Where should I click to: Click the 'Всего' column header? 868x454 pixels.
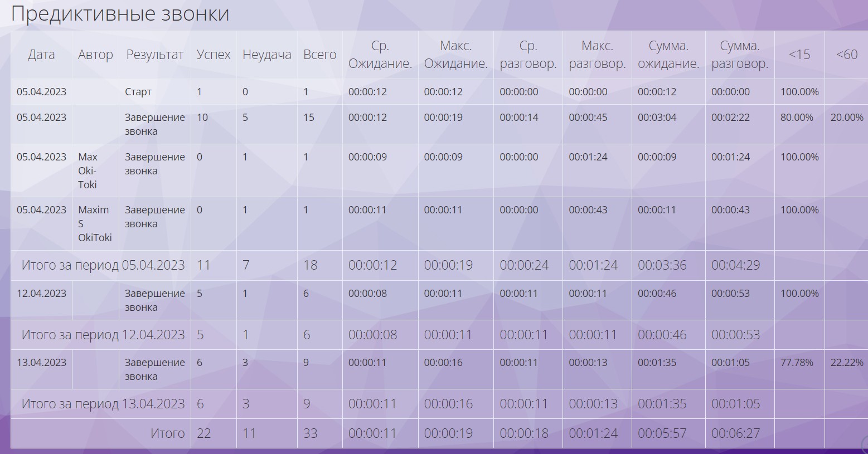pyautogui.click(x=319, y=55)
